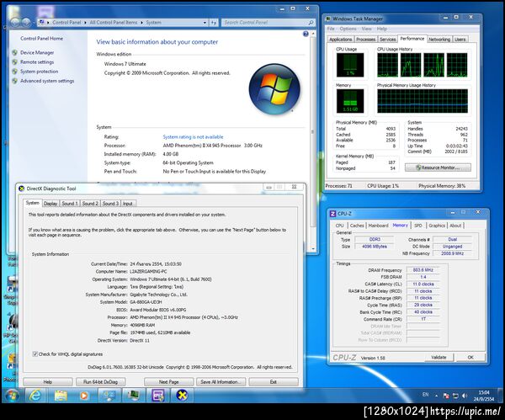Click the Control Panel System taskbar button
Image resolution: width=505 pixels, height=420 pixels.
109,396
